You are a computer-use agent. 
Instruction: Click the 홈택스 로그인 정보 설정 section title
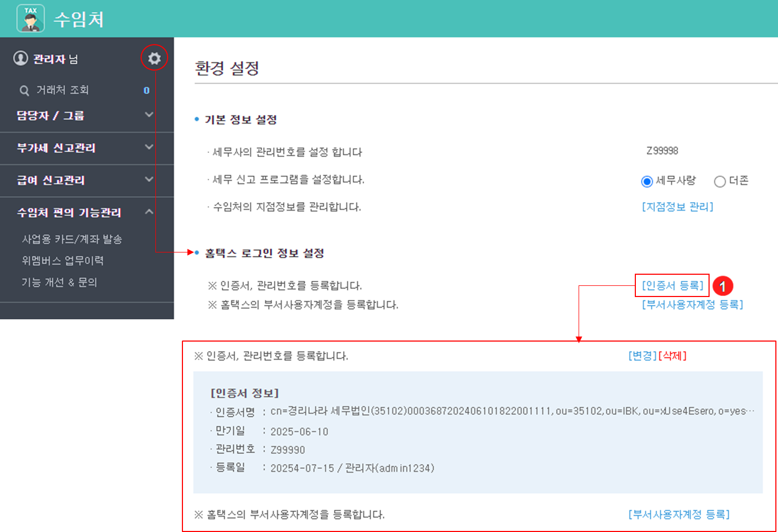(x=265, y=254)
